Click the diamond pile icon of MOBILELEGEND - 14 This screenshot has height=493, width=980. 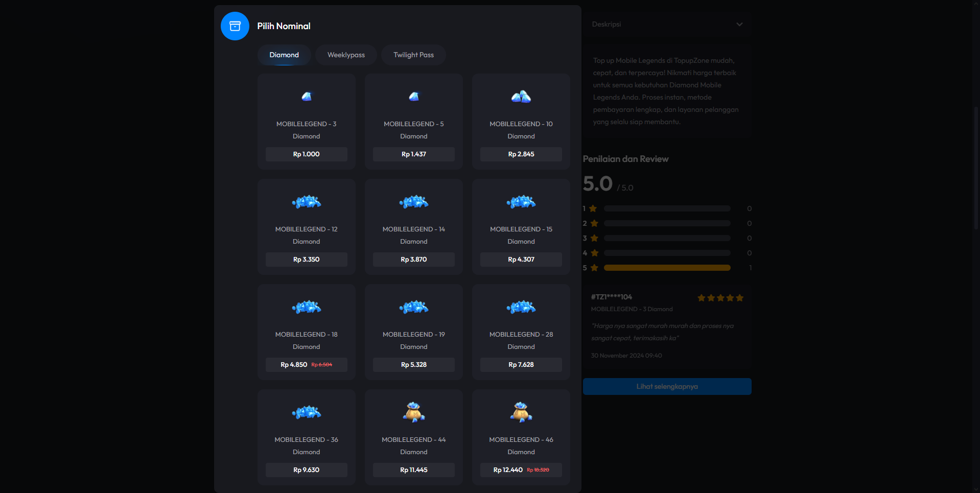point(414,202)
